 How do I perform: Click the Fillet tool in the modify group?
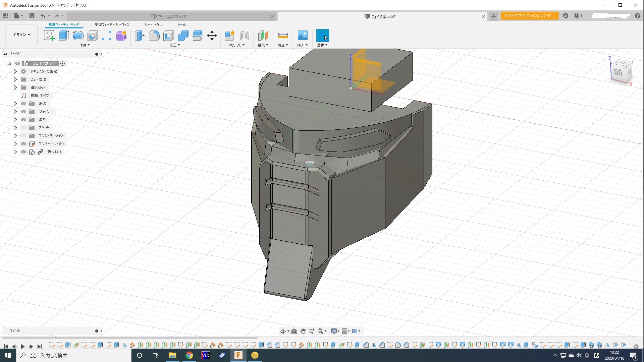(x=154, y=36)
